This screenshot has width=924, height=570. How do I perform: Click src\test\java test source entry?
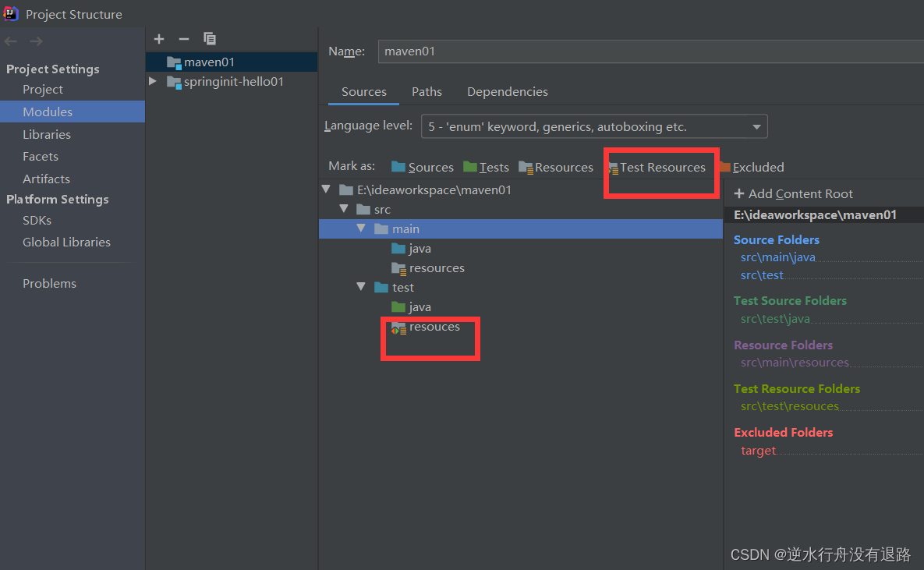click(775, 319)
